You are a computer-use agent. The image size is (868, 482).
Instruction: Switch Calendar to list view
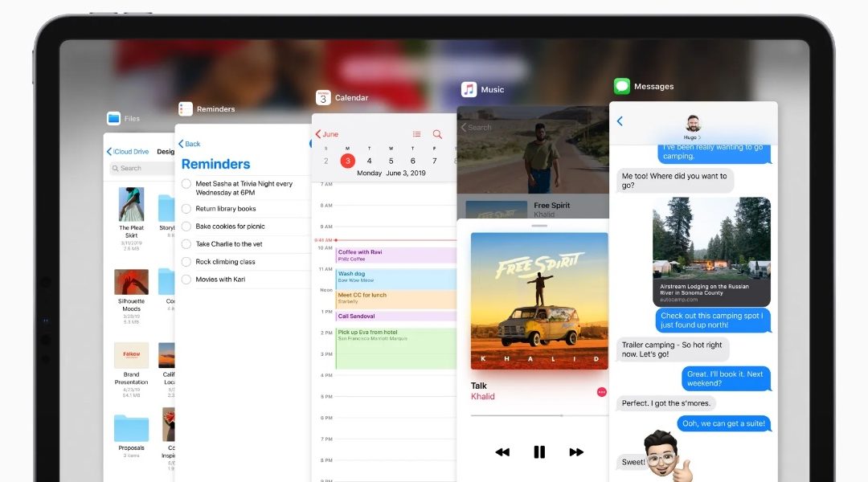[416, 134]
